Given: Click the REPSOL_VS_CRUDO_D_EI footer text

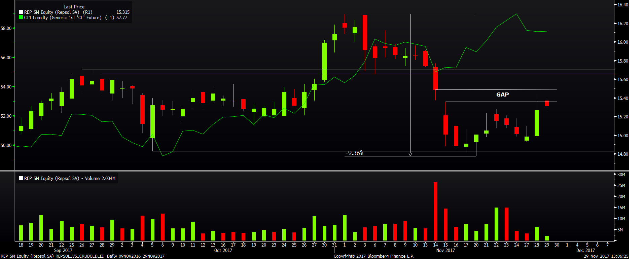Looking at the screenshot, I should [x=80, y=256].
